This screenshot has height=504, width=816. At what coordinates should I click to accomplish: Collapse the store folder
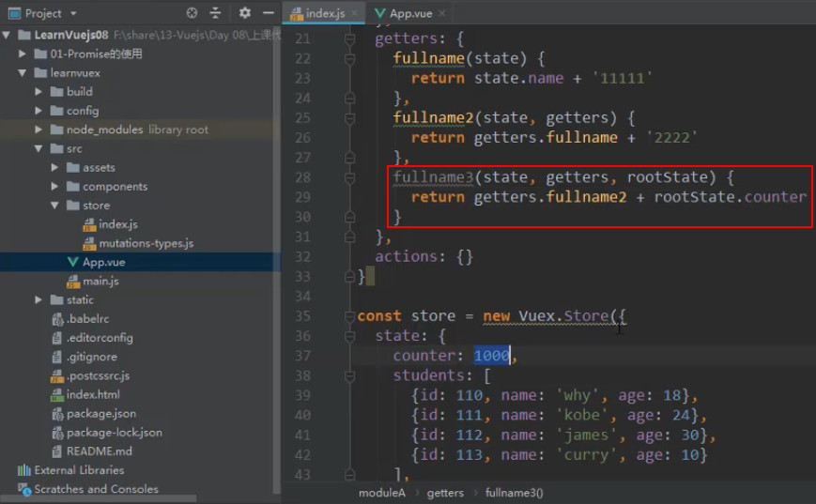pyautogui.click(x=54, y=206)
